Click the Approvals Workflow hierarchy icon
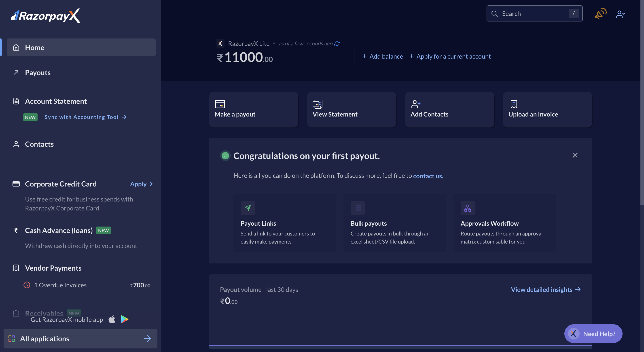The height and width of the screenshot is (352, 644). tap(468, 208)
